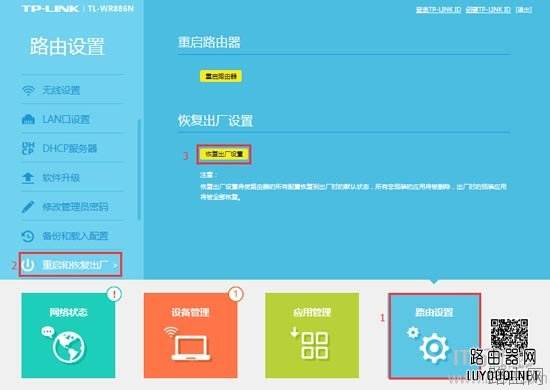Click the Wi-Fi icon beside 无线设置

point(28,90)
